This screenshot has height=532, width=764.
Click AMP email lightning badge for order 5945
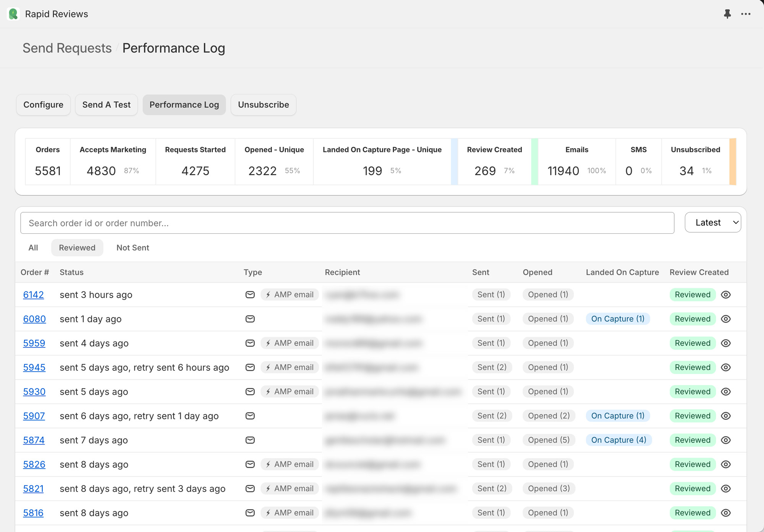290,367
